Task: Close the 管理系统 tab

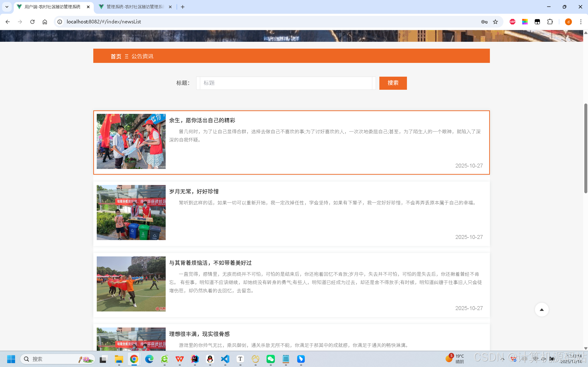Action: click(170, 7)
